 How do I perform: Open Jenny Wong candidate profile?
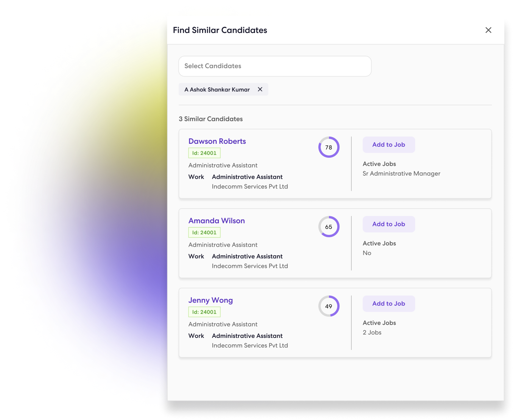pyautogui.click(x=210, y=300)
